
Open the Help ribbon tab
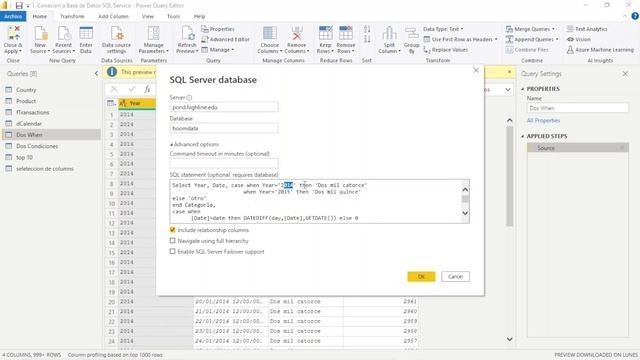pos(199,16)
